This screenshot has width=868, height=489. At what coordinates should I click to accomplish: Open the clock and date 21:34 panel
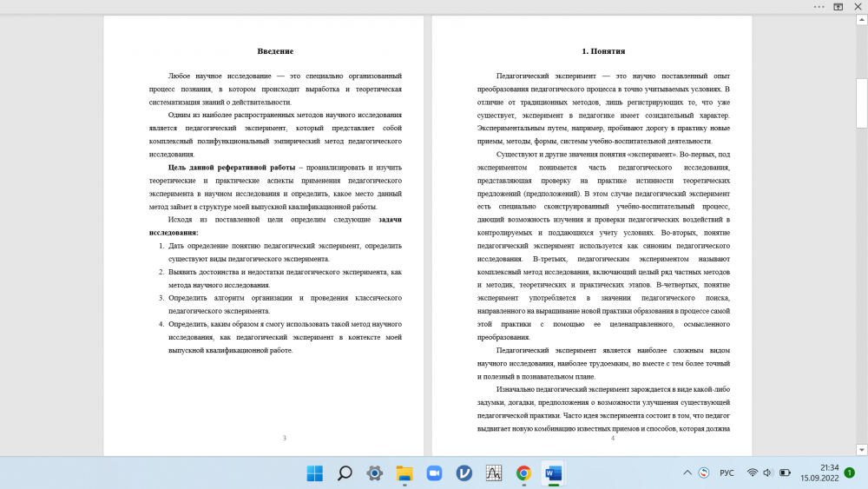(x=819, y=472)
